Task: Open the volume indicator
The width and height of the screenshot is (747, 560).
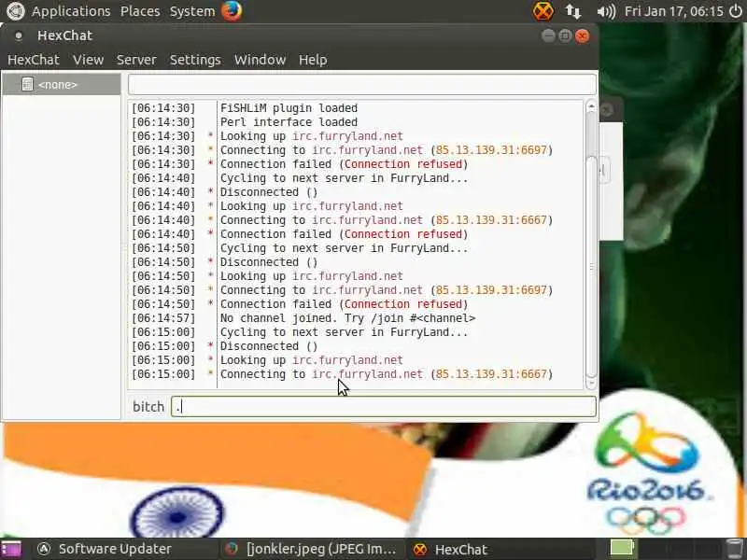Action: tap(606, 11)
